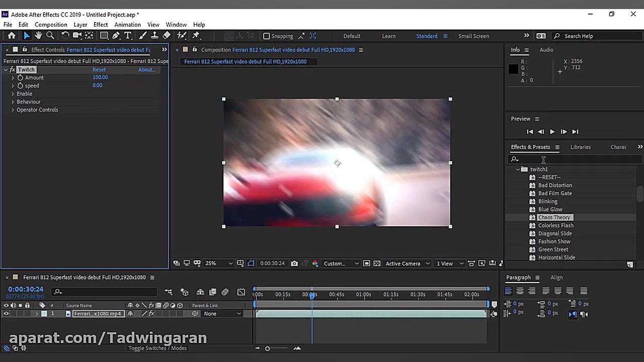Switch to the Libraries tab
Image resolution: width=644 pixels, height=362 pixels.
coord(580,147)
